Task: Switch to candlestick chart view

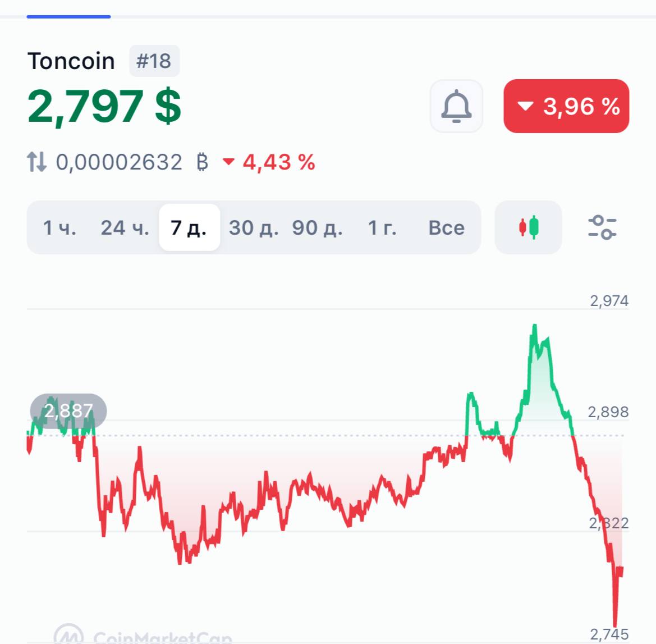Action: [529, 227]
